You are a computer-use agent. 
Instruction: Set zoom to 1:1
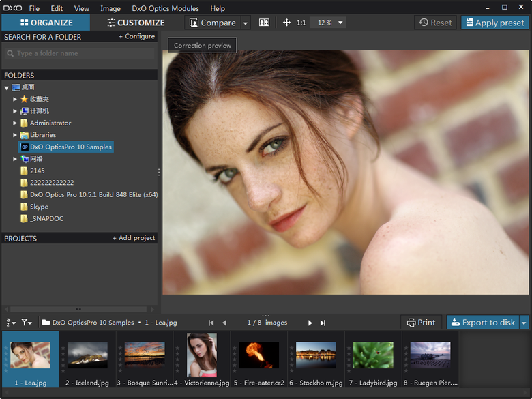click(x=301, y=23)
